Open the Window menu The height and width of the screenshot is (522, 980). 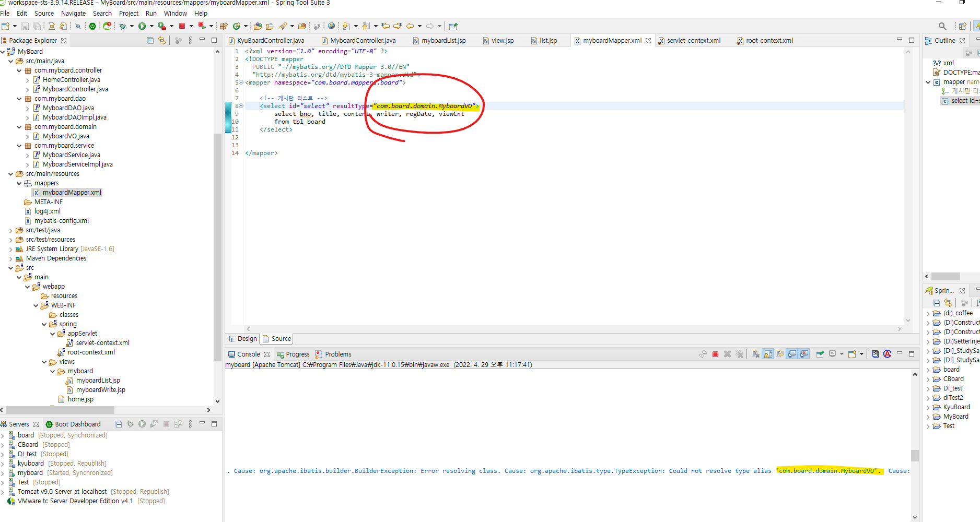coord(175,13)
